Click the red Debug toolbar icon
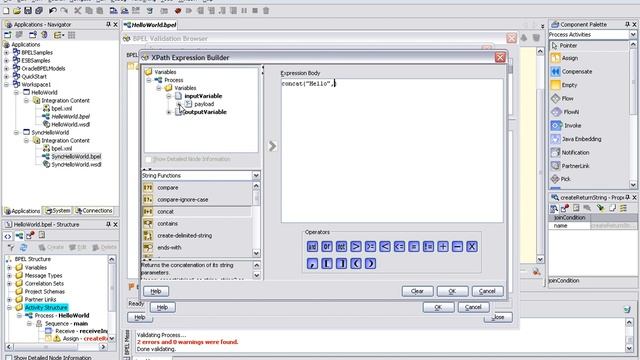The image size is (640, 360). coord(178,11)
